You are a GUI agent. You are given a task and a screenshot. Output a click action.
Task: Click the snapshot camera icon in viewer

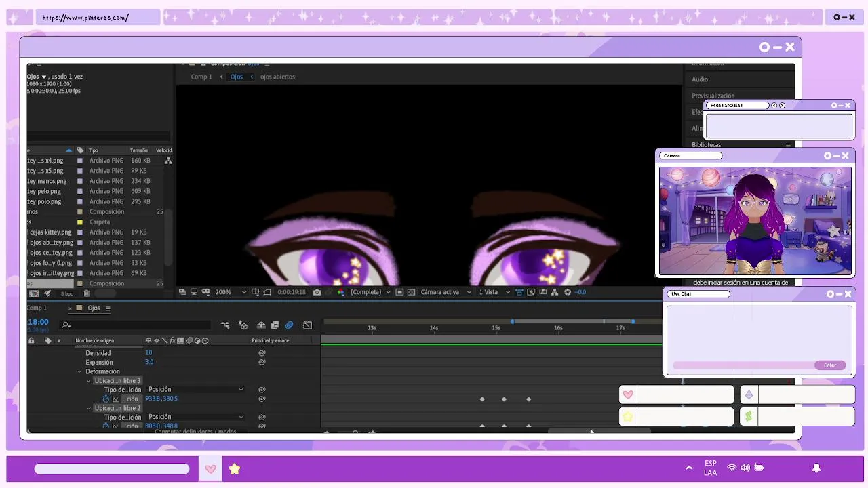pos(317,292)
